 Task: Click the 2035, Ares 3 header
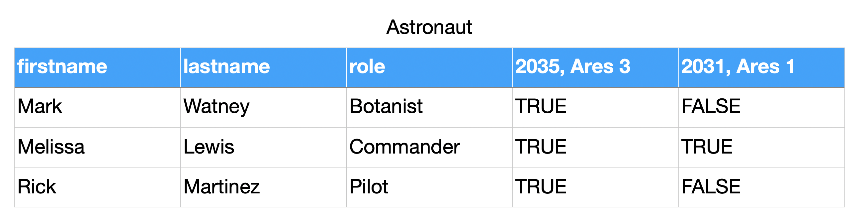[x=595, y=67]
